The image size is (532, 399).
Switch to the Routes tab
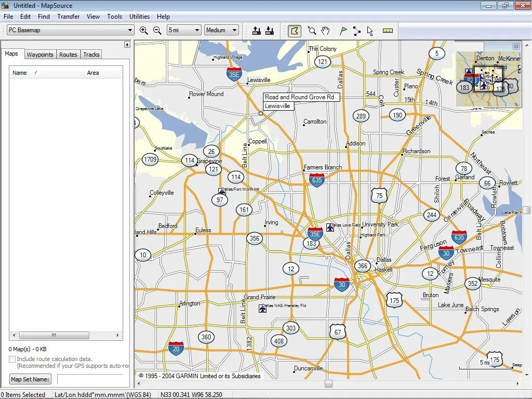pos(68,55)
